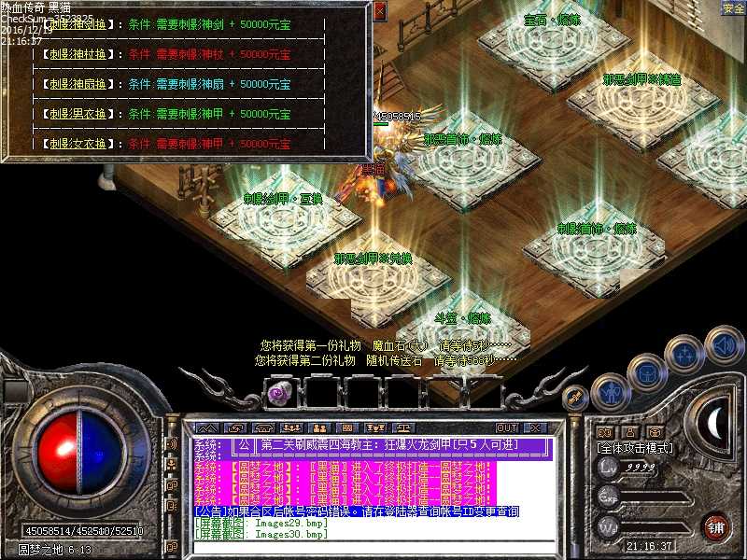Select the 刺影神杖换 exchange link
747x560 pixels.
78,54
